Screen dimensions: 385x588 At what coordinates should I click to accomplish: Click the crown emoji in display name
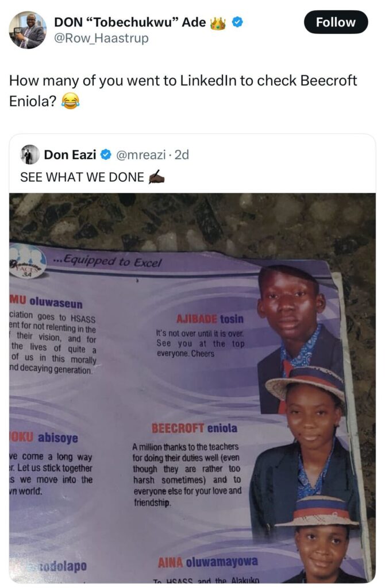click(218, 23)
